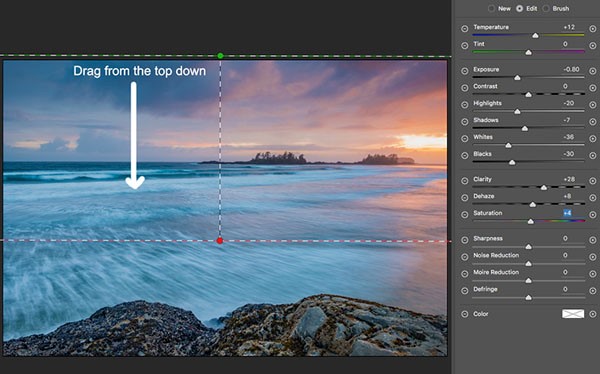Click the Saturation value field

(x=568, y=213)
